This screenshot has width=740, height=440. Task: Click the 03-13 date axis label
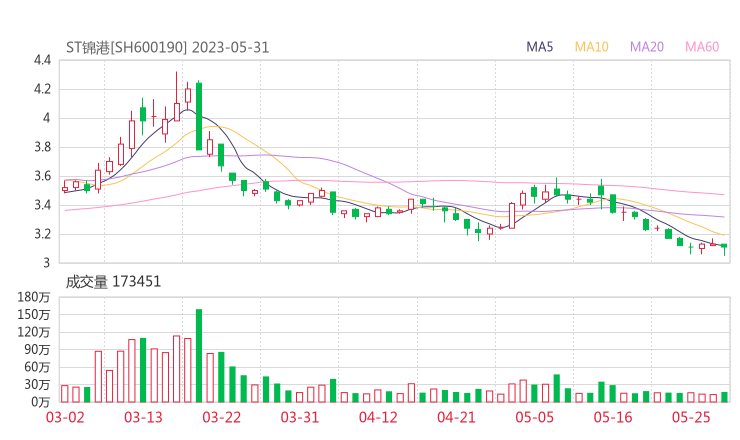(x=143, y=417)
